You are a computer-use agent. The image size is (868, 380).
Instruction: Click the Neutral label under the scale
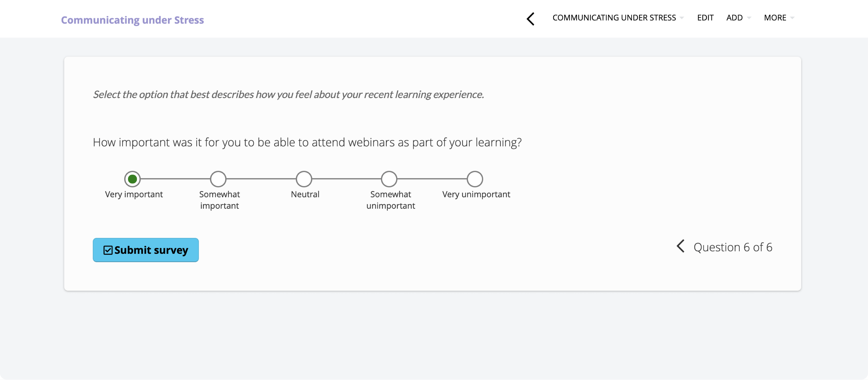coord(305,194)
